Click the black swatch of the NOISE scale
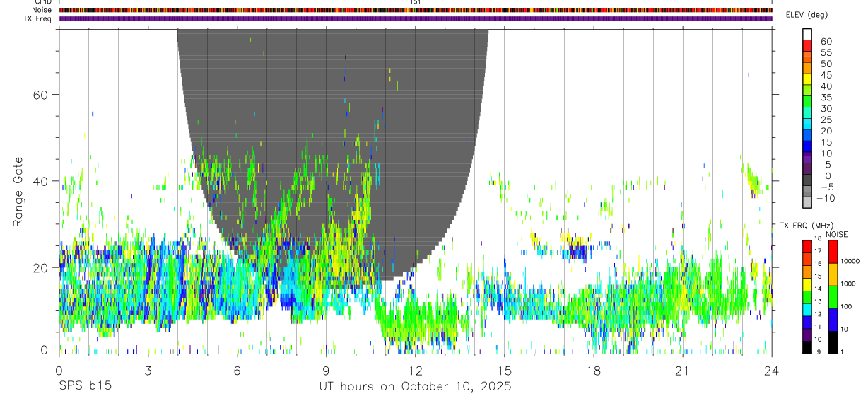868x401 pixels. click(x=833, y=342)
